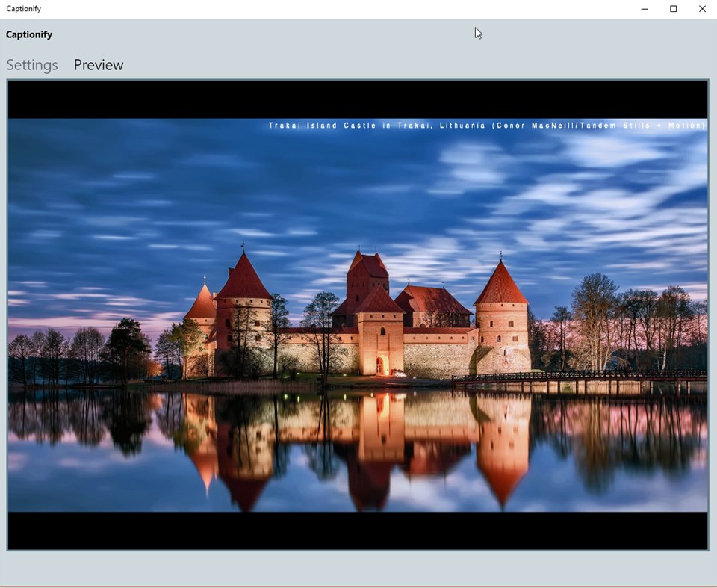Screen dimensions: 717x588
Task: Switch to the Settings tab
Action: coord(31,65)
